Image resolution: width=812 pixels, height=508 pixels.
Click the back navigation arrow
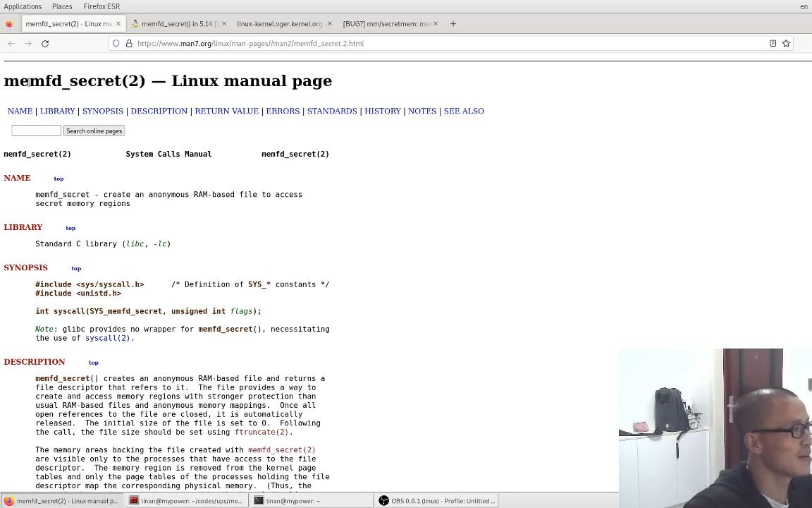click(x=11, y=43)
